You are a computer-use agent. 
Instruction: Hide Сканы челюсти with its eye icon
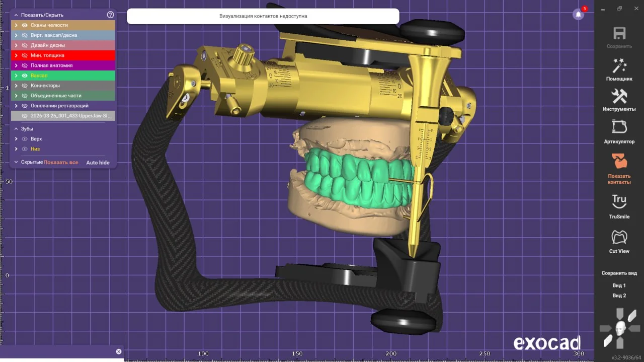[x=25, y=25]
